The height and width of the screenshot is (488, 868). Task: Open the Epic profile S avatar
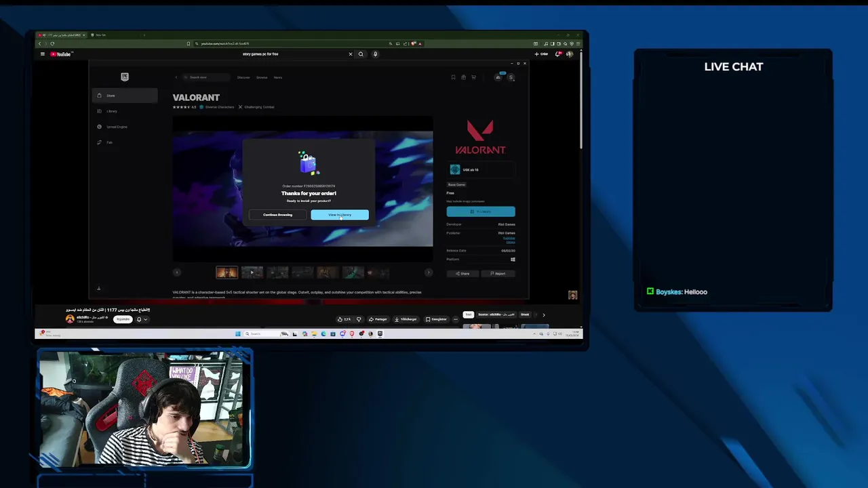click(x=511, y=77)
